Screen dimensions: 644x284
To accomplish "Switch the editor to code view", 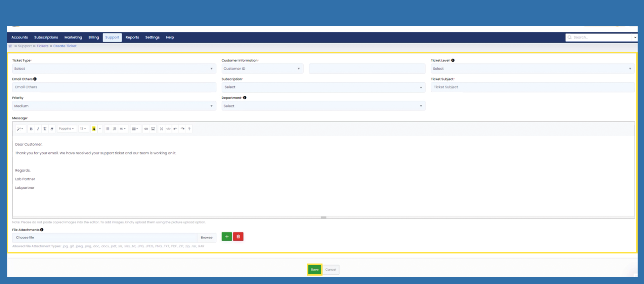I will click(x=168, y=129).
